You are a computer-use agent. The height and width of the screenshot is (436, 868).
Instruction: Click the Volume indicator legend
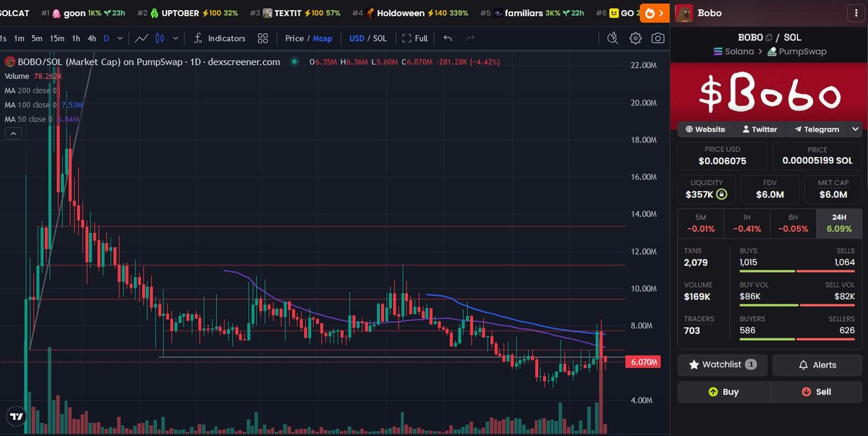33,76
